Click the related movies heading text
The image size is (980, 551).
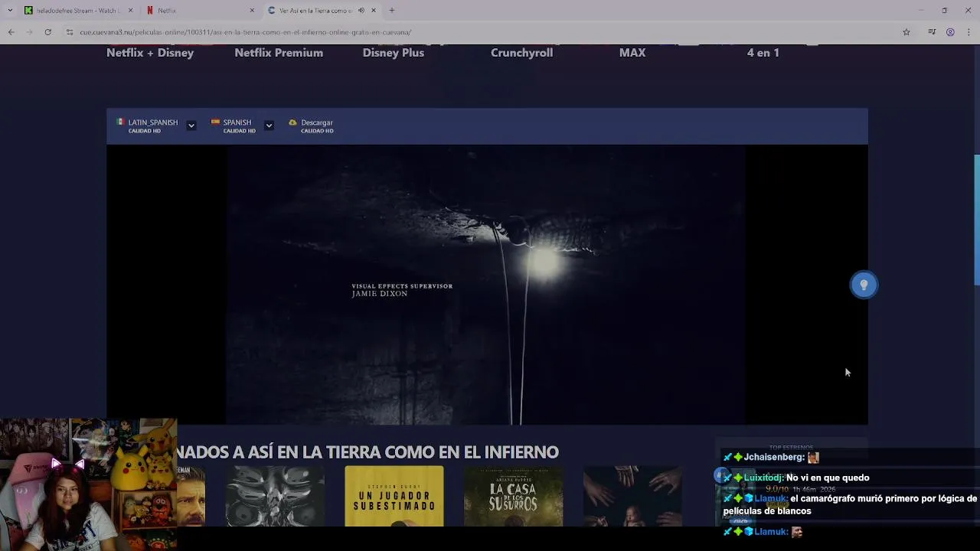click(367, 452)
